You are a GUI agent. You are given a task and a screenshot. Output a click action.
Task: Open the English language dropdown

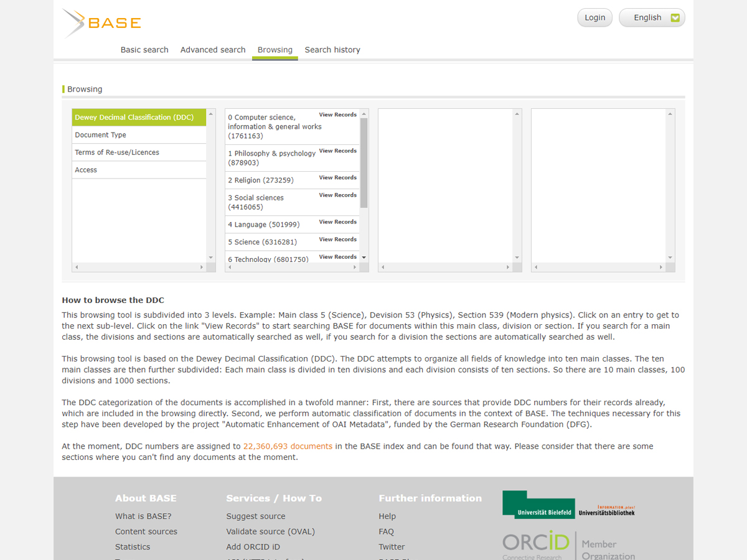652,17
